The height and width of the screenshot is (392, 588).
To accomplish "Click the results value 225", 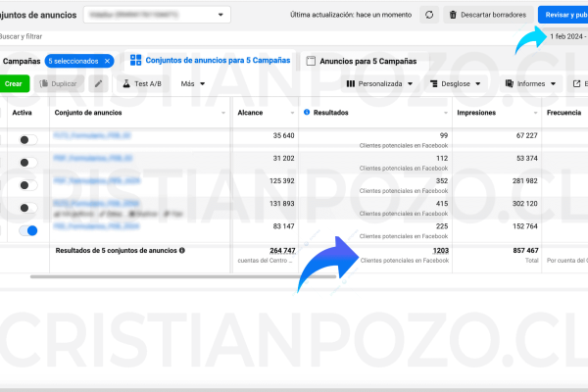I will click(x=442, y=226).
